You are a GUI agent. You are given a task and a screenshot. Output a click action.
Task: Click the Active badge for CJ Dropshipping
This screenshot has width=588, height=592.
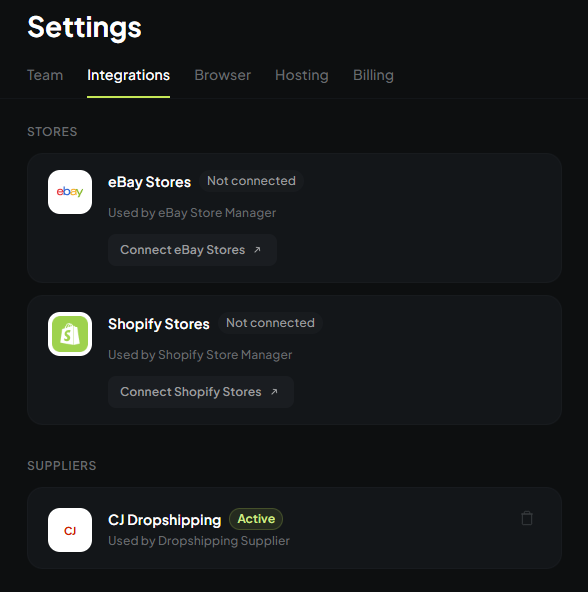[256, 519]
